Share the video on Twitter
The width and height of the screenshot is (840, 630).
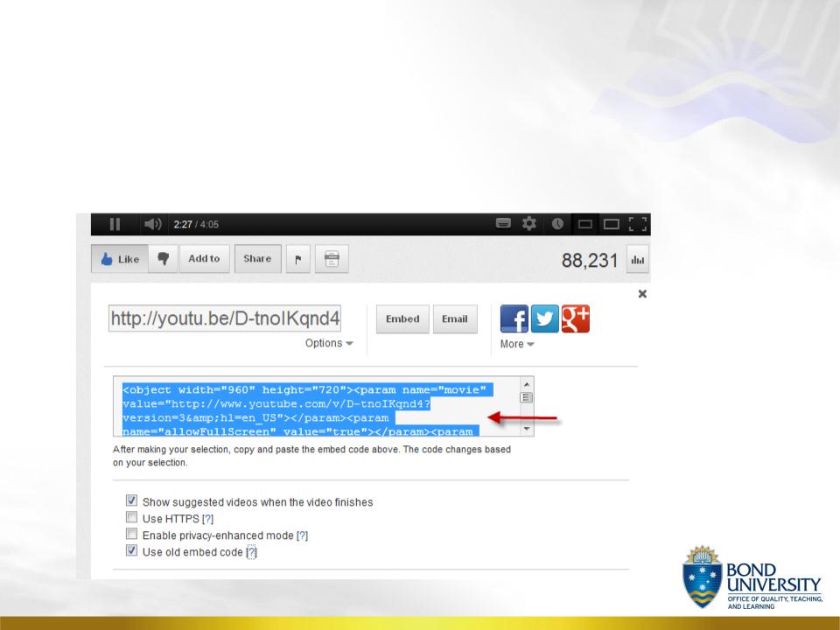point(545,318)
